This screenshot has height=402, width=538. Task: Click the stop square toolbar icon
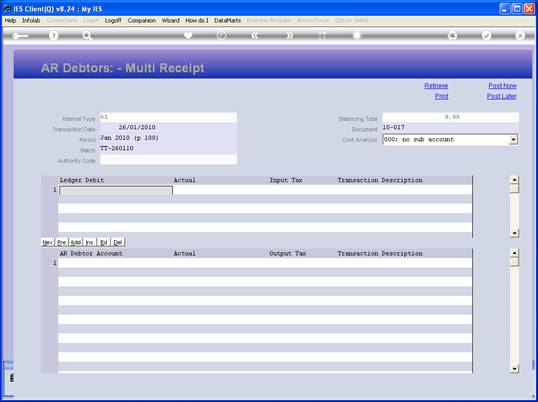pos(356,35)
